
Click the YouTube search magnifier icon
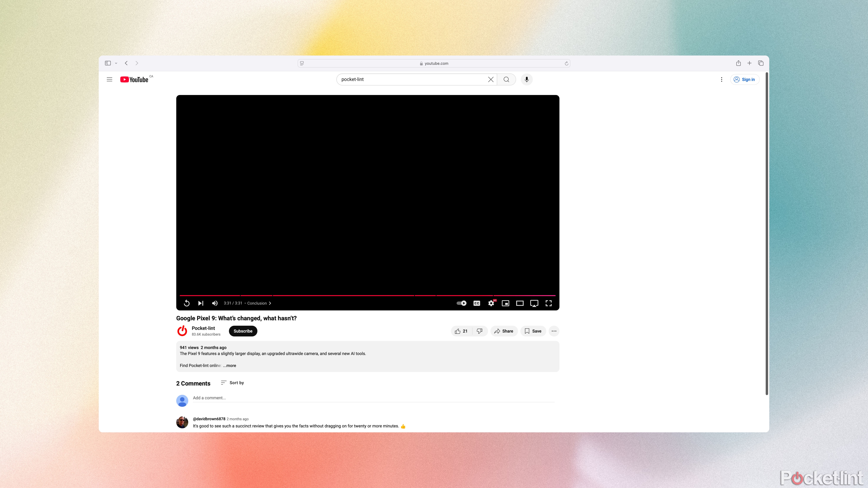(506, 79)
